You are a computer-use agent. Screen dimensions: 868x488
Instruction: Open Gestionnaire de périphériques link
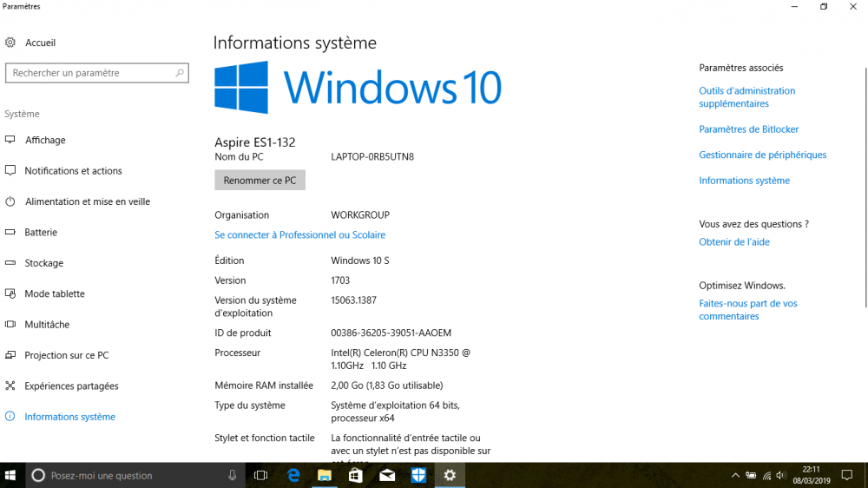click(762, 155)
